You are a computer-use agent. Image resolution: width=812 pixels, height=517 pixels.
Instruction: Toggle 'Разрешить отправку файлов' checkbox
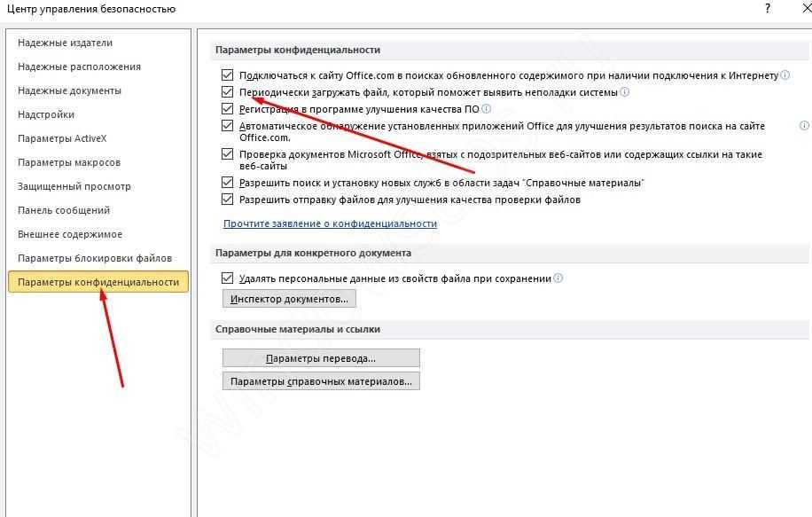pyautogui.click(x=229, y=200)
